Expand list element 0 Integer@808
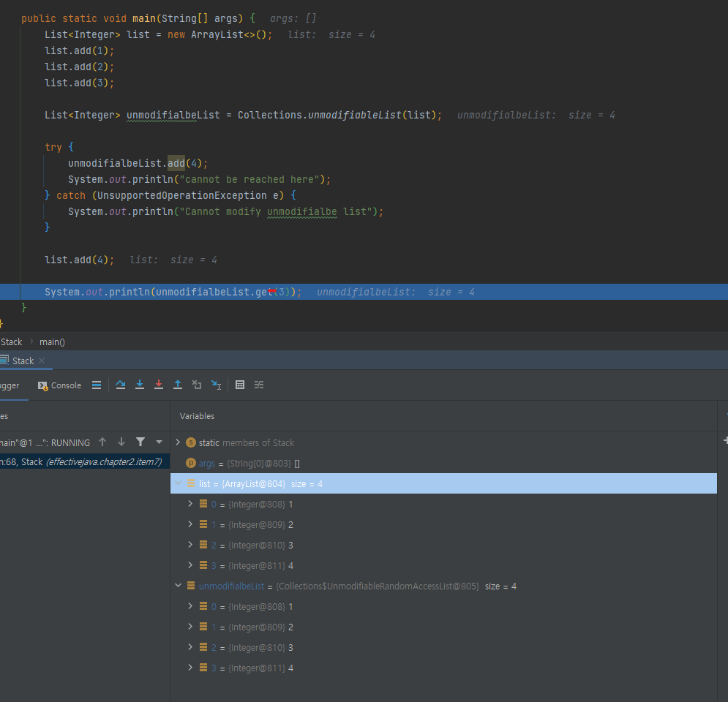 (x=190, y=504)
